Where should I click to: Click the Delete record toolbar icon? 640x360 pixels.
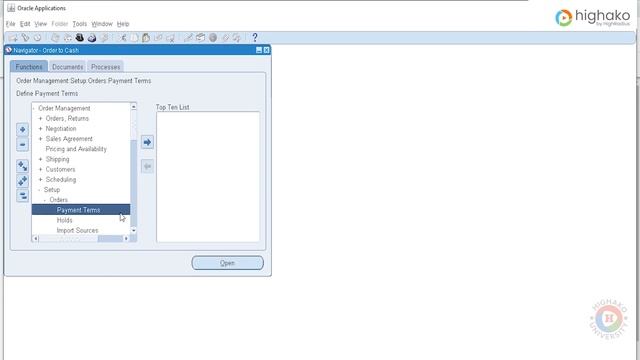[x=171, y=38]
